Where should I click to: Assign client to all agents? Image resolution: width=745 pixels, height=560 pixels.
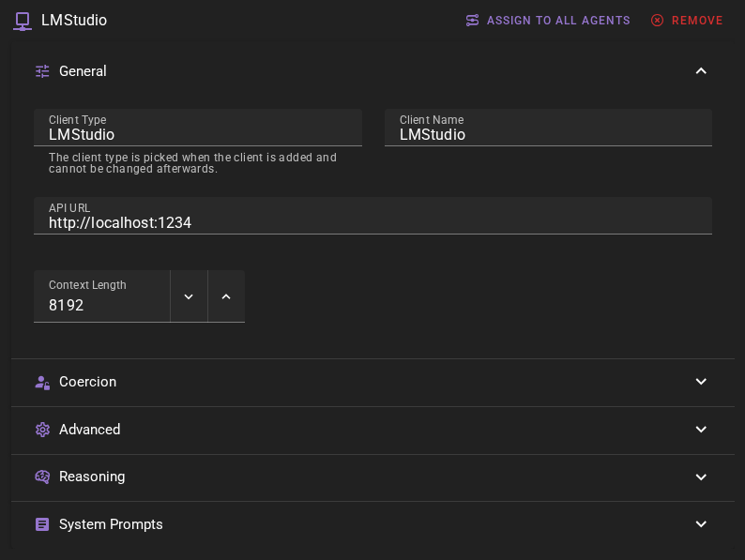pos(548,21)
